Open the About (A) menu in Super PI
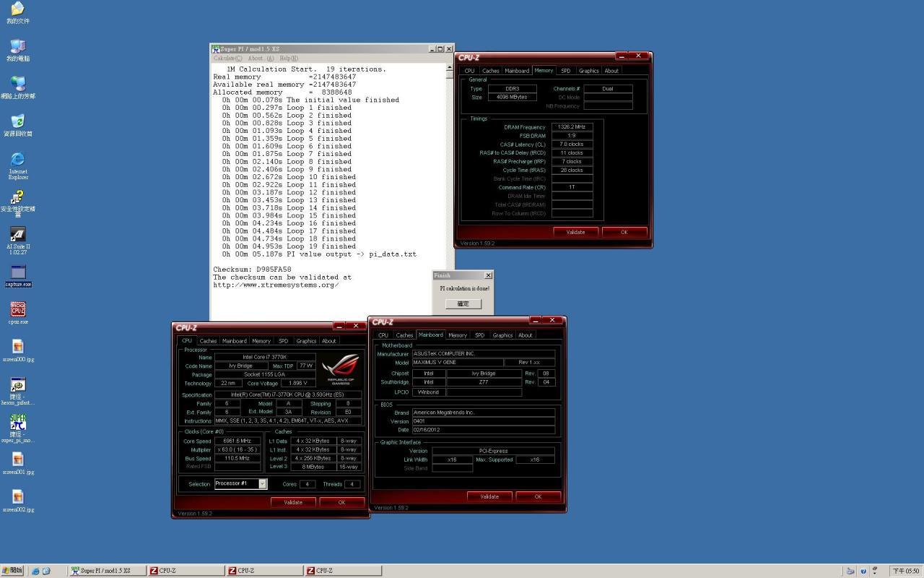The height and width of the screenshot is (578, 924). pos(261,58)
